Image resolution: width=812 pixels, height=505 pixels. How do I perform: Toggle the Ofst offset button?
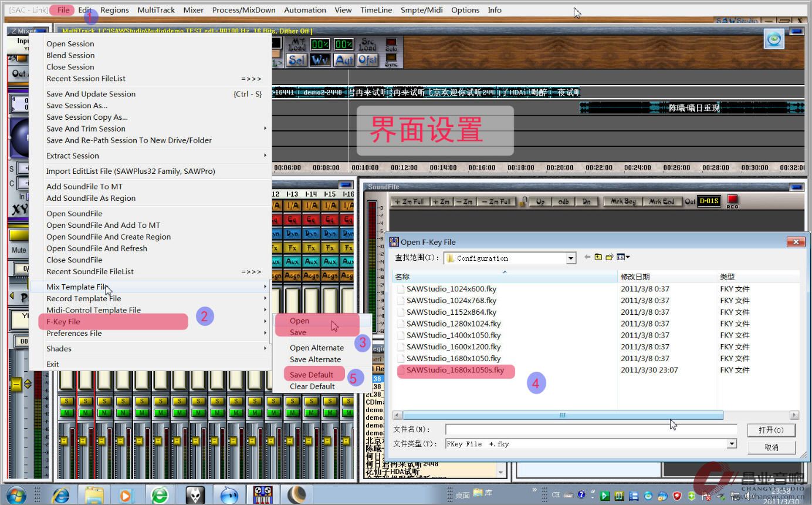(368, 60)
